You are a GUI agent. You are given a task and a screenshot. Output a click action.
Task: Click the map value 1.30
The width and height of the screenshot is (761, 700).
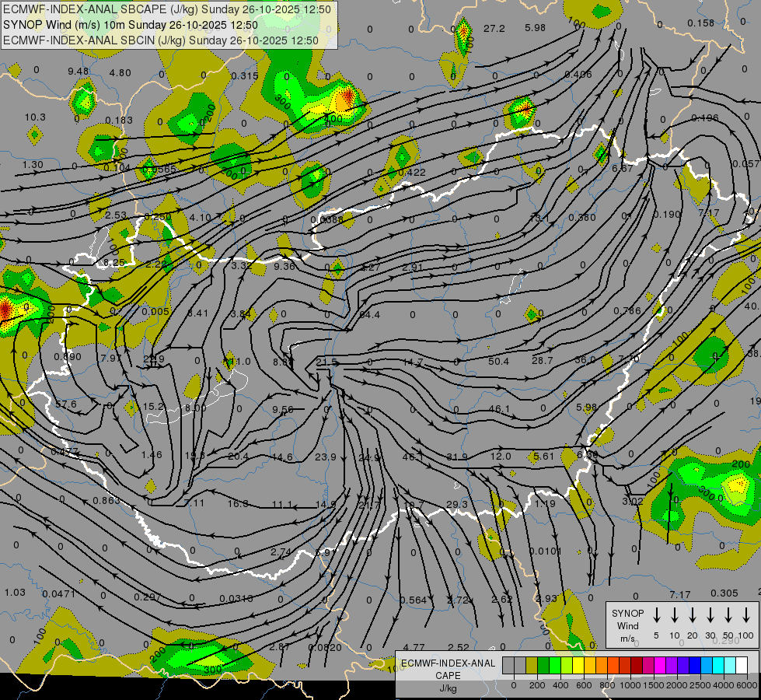coord(33,164)
